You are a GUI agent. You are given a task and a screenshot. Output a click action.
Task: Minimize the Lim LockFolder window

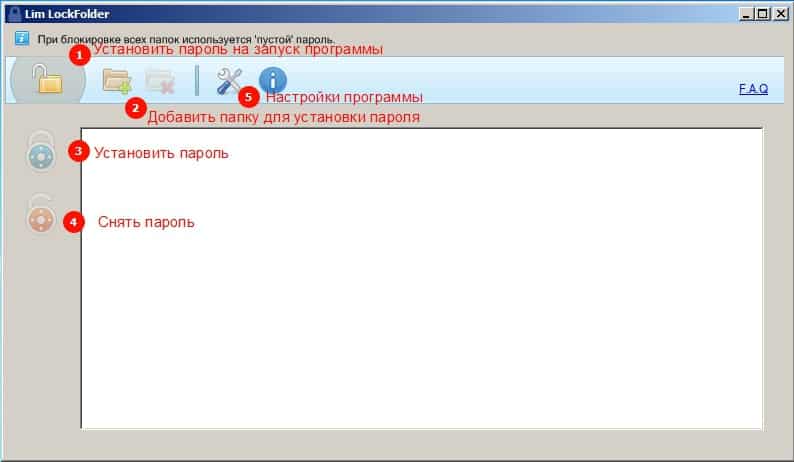pyautogui.click(x=745, y=14)
